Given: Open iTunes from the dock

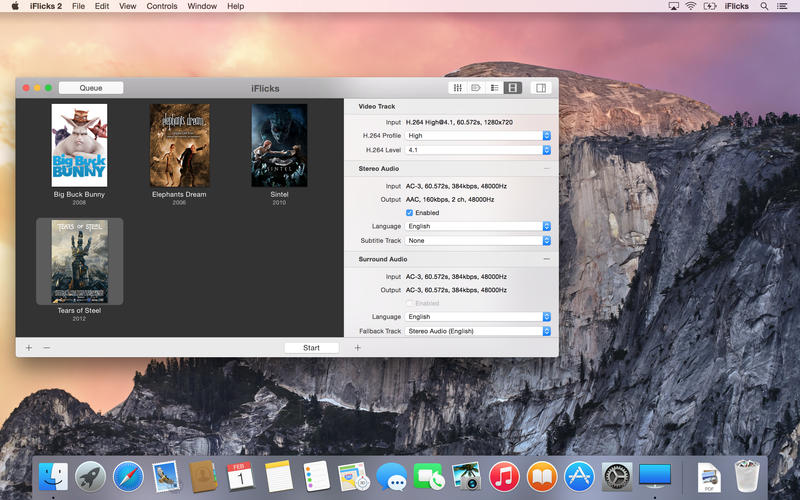Looking at the screenshot, I should (504, 477).
